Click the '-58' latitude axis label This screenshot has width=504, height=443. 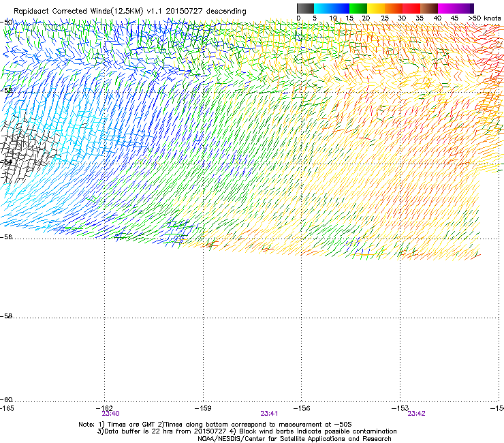click(6, 316)
